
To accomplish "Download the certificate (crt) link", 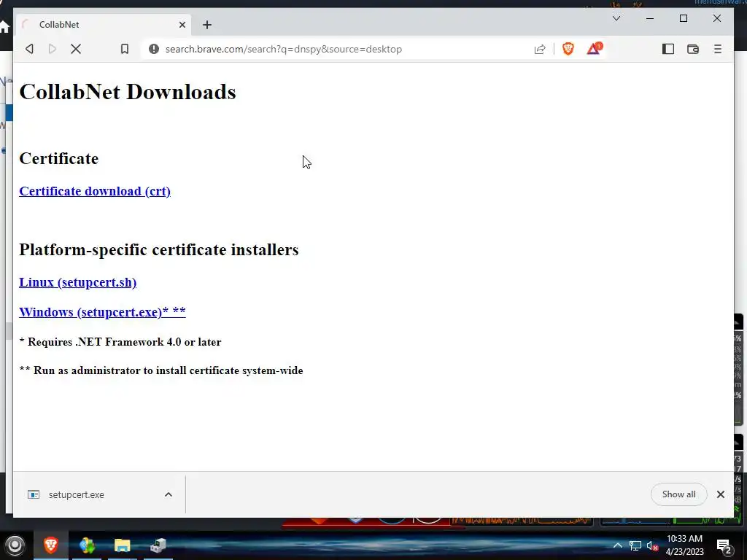I will [x=95, y=191].
